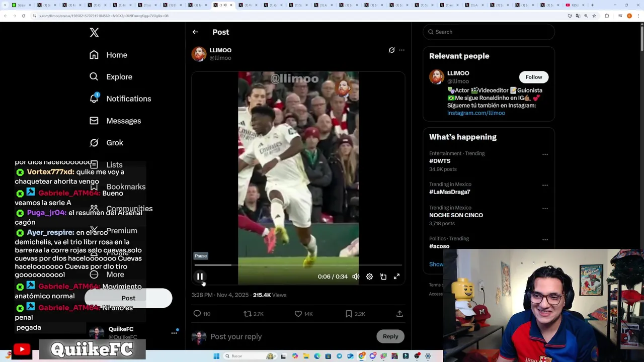Open options for NOCHE SON CINCO
644x362 pixels.
click(x=545, y=209)
